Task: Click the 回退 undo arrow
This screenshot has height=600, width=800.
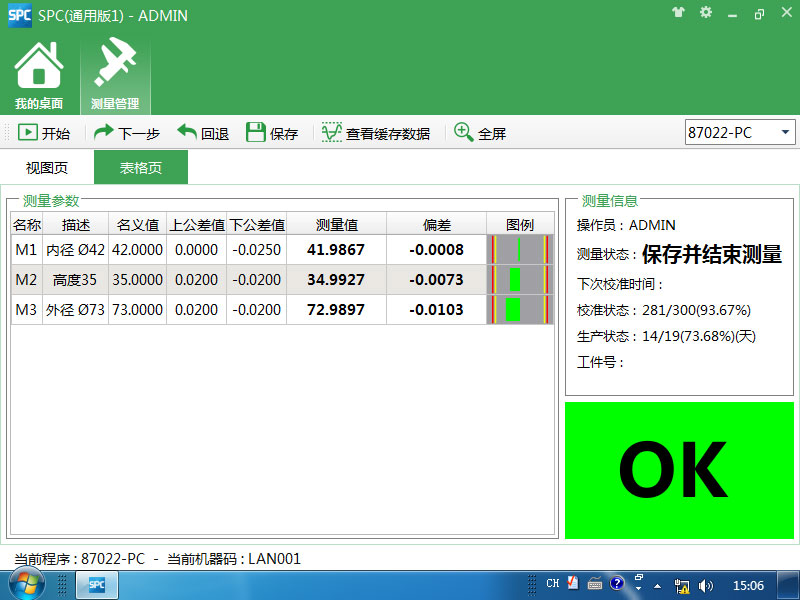Action: click(x=203, y=133)
